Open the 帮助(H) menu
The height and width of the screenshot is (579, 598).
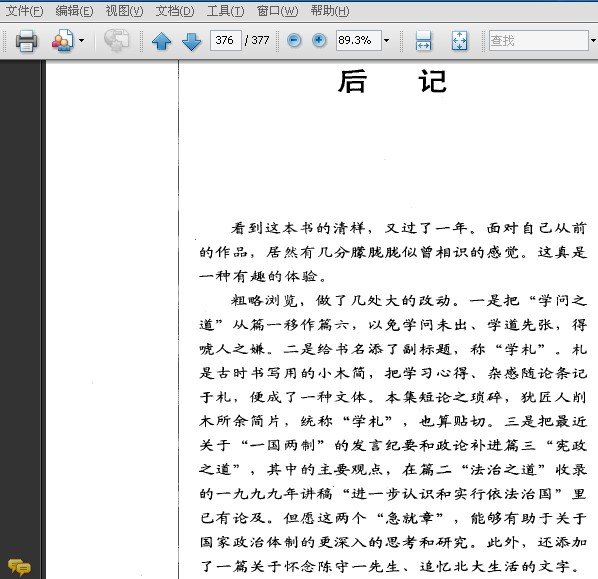click(x=330, y=11)
